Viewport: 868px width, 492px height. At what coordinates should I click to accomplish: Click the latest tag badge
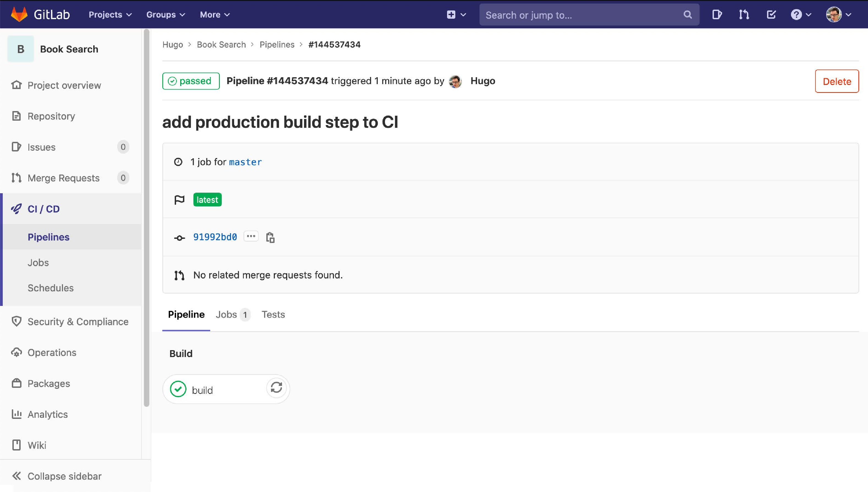tap(207, 200)
